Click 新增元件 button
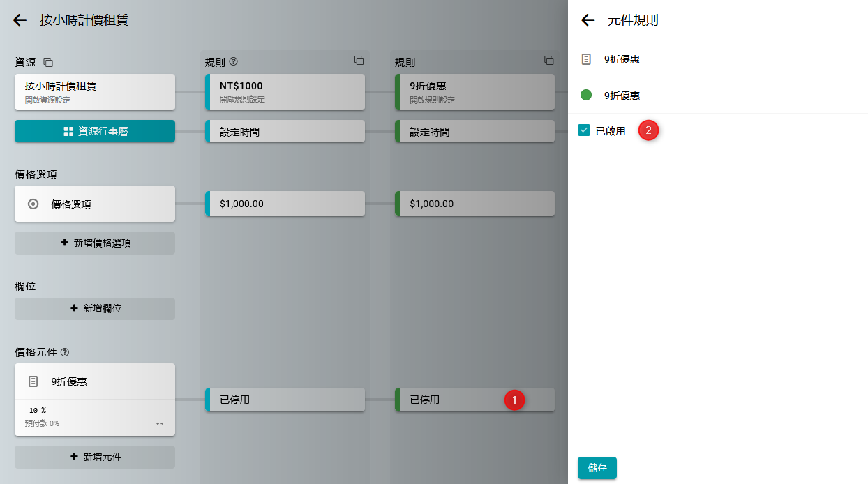The image size is (868, 484). coord(95,457)
